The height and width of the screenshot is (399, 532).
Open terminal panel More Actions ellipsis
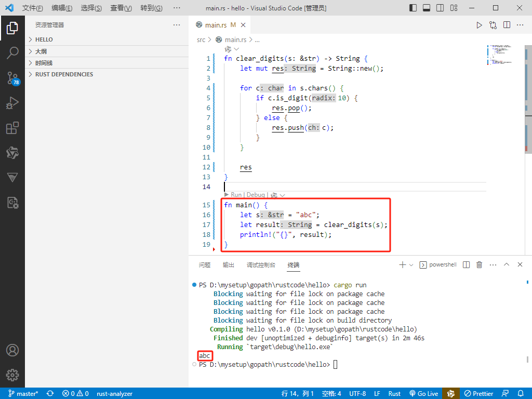(x=493, y=264)
